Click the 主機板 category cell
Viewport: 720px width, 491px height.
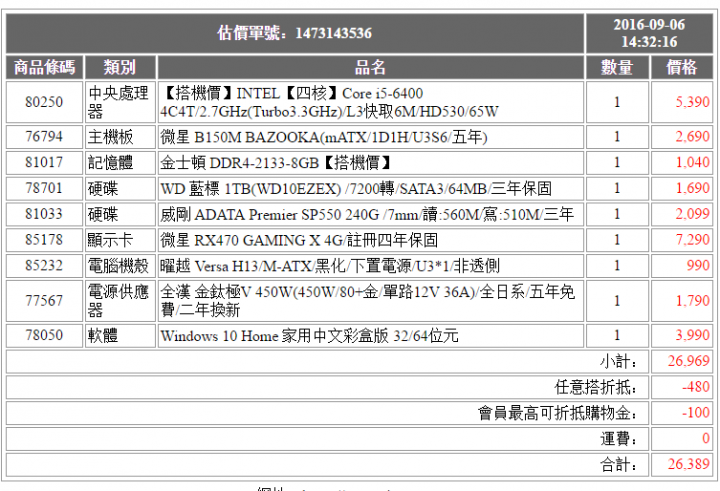point(120,137)
